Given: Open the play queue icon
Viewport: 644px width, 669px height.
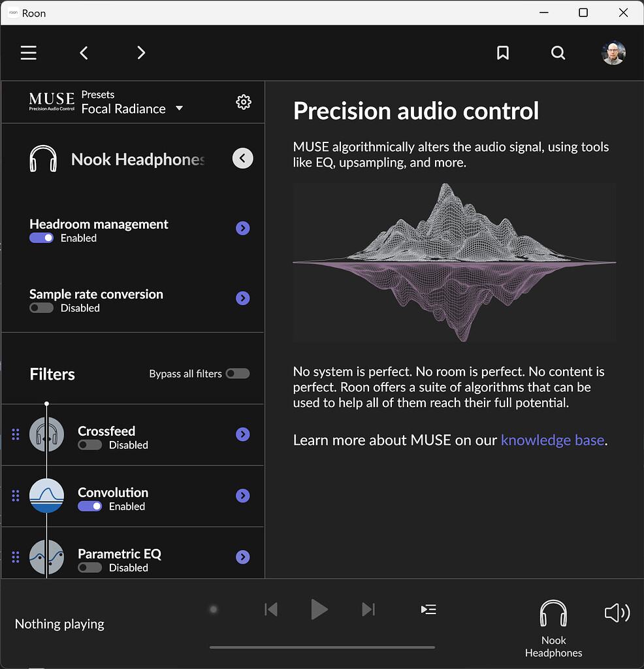Looking at the screenshot, I should pyautogui.click(x=428, y=609).
